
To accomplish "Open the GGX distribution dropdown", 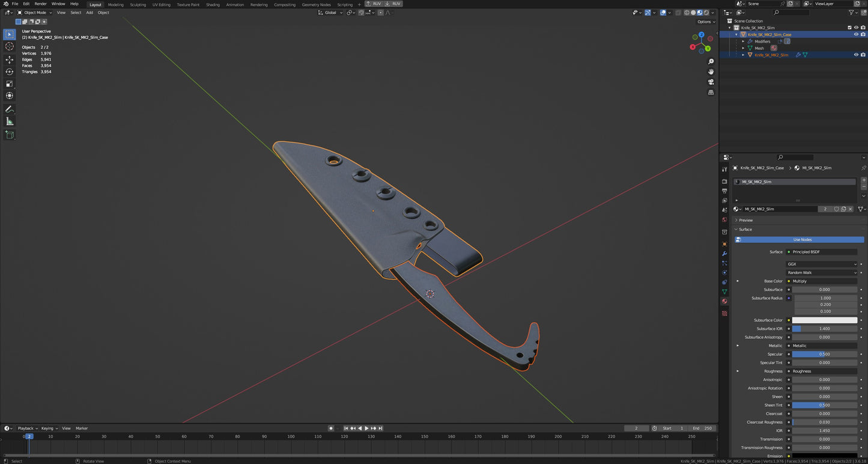I will [x=822, y=264].
